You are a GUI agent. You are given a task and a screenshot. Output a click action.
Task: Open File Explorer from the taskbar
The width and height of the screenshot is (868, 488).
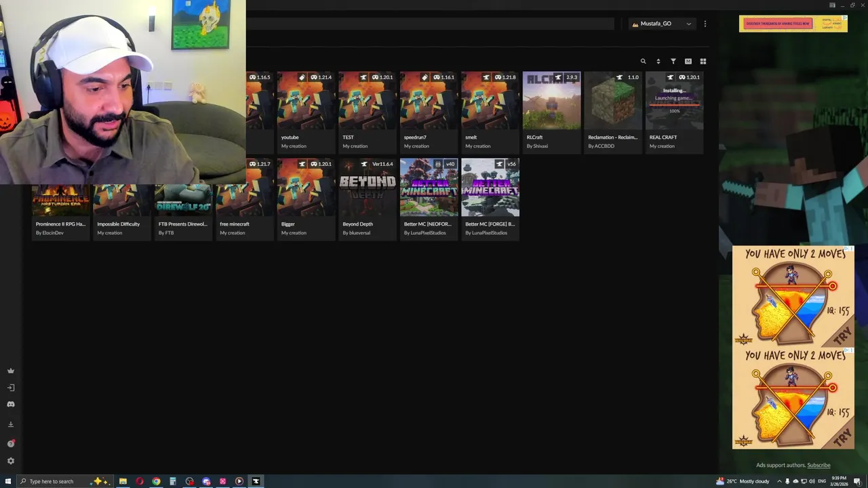pyautogui.click(x=123, y=481)
